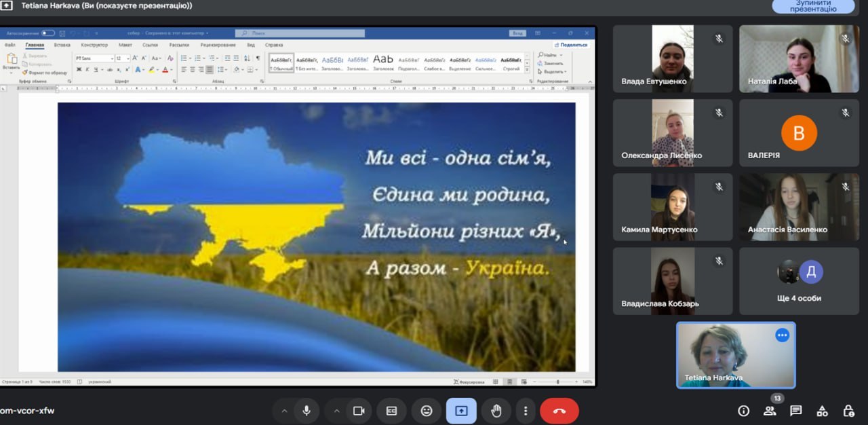Open the meeting details info icon
868x425 pixels.
pos(744,411)
